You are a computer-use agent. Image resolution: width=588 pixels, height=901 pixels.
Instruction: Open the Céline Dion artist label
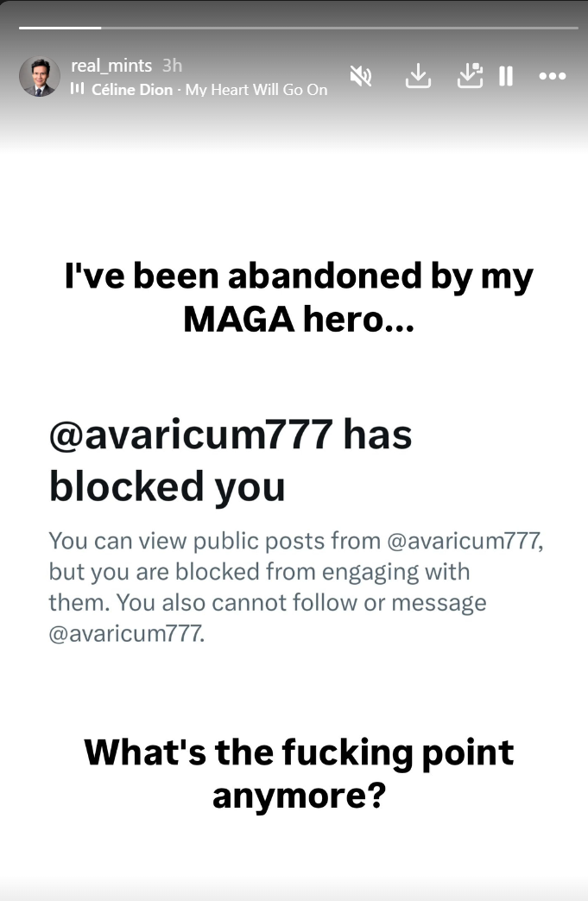[132, 90]
